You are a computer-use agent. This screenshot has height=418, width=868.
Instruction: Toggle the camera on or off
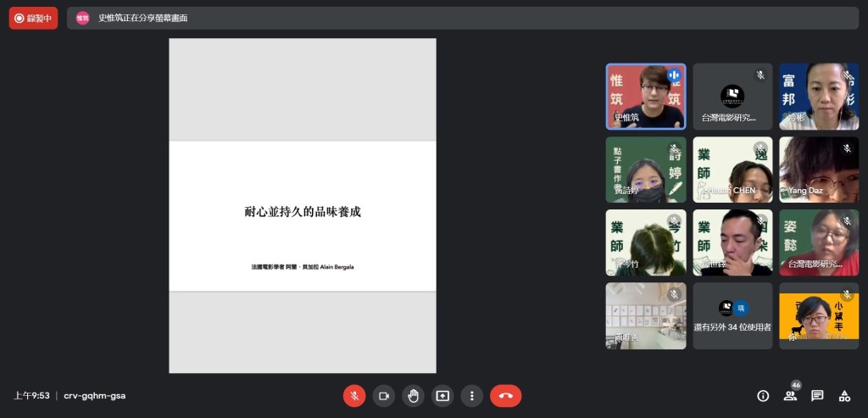click(383, 395)
